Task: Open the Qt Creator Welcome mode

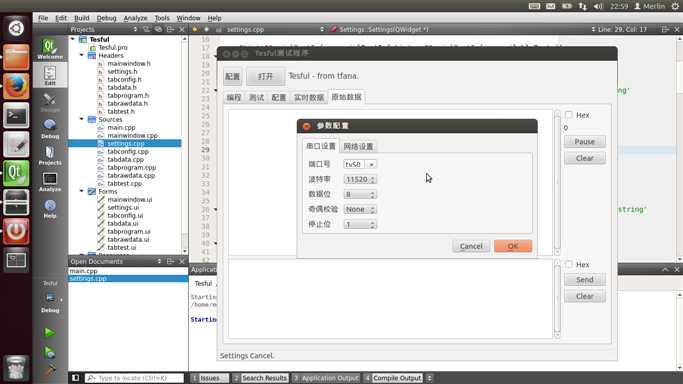Action: tap(50, 49)
